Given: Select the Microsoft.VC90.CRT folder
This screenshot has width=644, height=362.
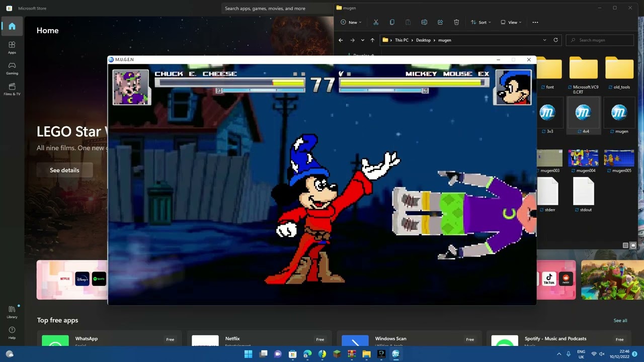Looking at the screenshot, I should pos(584,75).
